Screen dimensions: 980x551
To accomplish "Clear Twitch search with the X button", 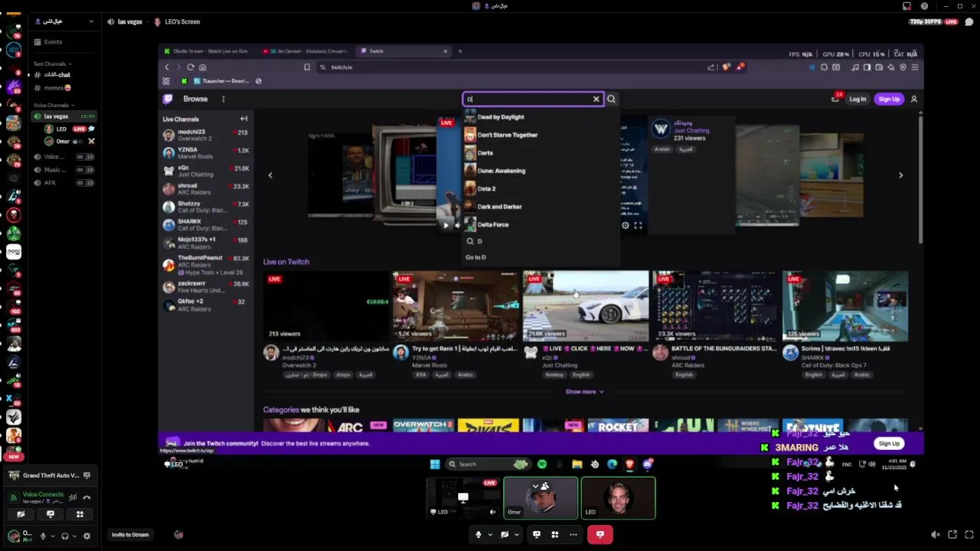I will pyautogui.click(x=596, y=99).
